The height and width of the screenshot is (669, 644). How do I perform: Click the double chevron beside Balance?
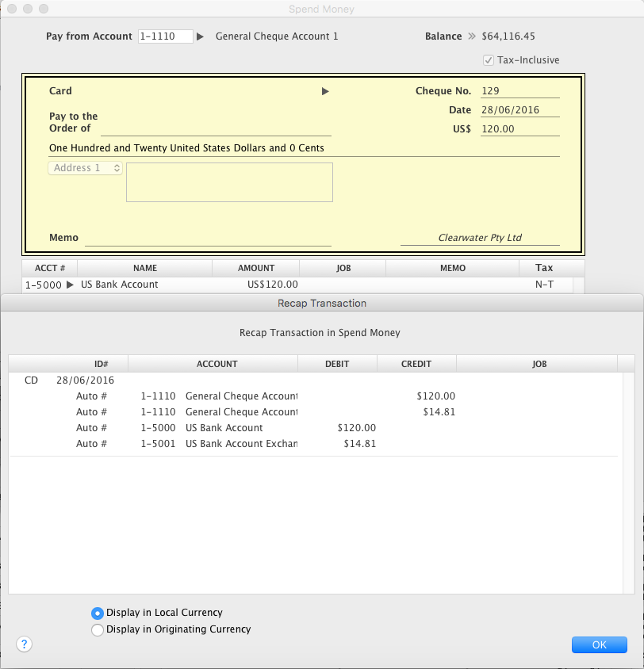(472, 36)
